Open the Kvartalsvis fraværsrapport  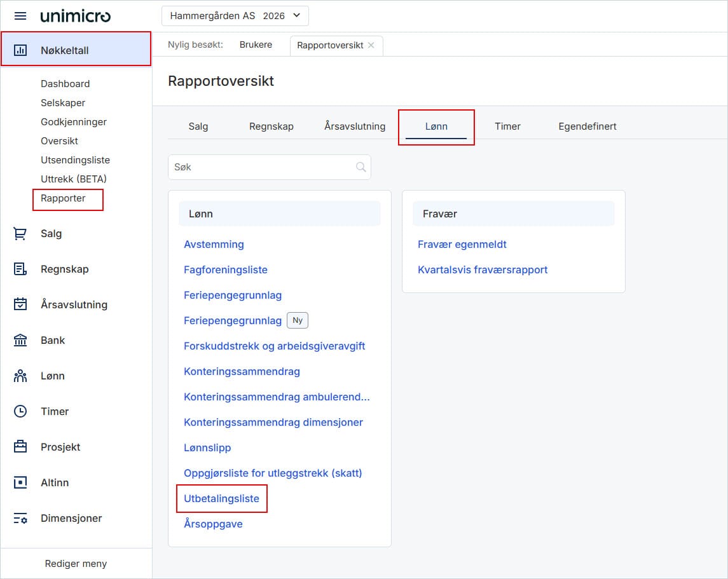pos(481,269)
